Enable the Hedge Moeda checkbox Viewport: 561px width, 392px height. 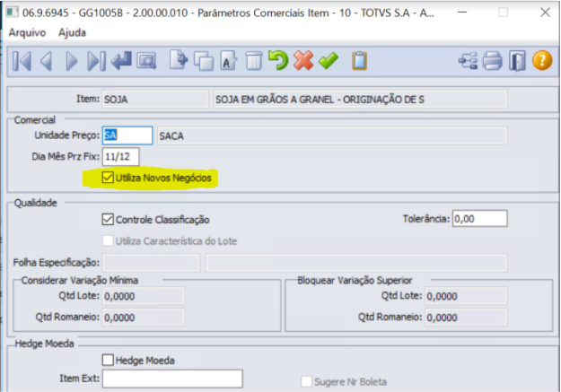point(108,360)
